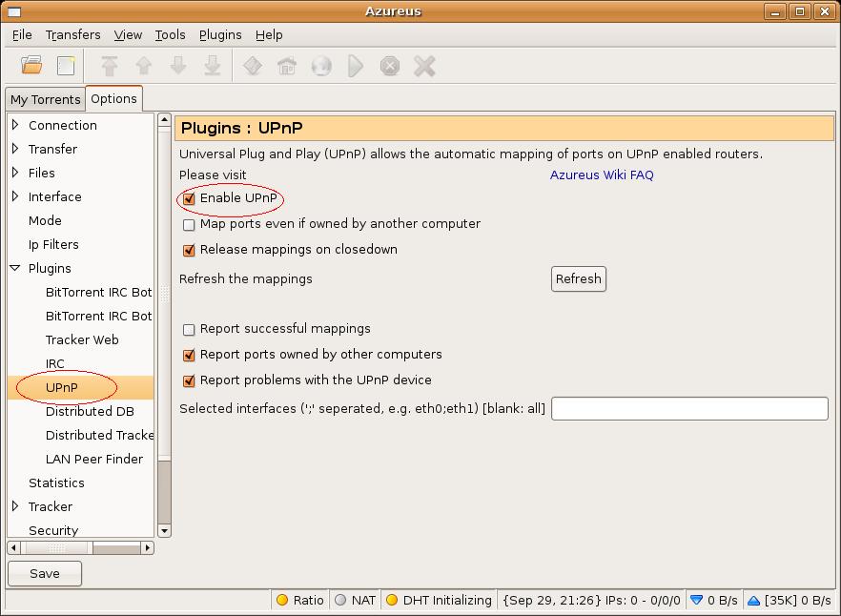The width and height of the screenshot is (841, 616).
Task: Click the open torrent folder icon
Action: tap(31, 66)
